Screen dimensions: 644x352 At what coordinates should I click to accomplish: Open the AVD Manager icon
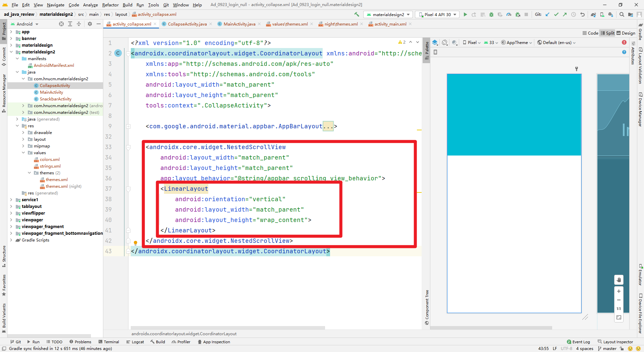602,14
